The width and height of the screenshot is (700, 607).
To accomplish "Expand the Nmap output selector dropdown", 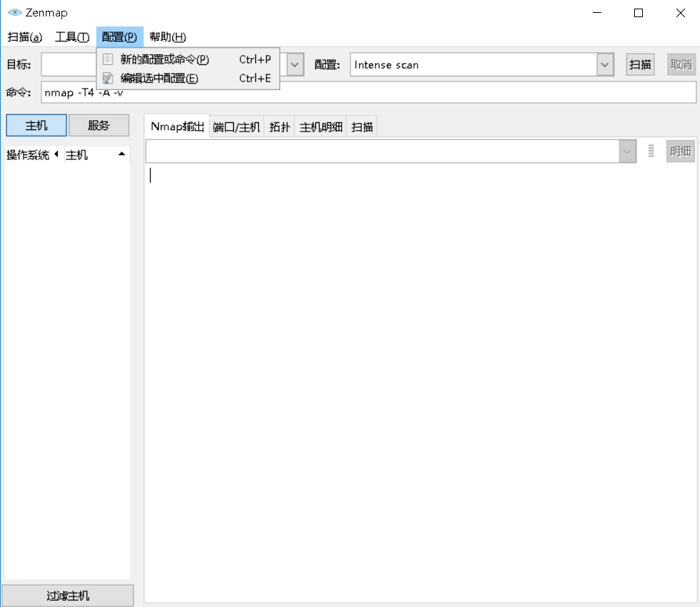I will coord(627,151).
